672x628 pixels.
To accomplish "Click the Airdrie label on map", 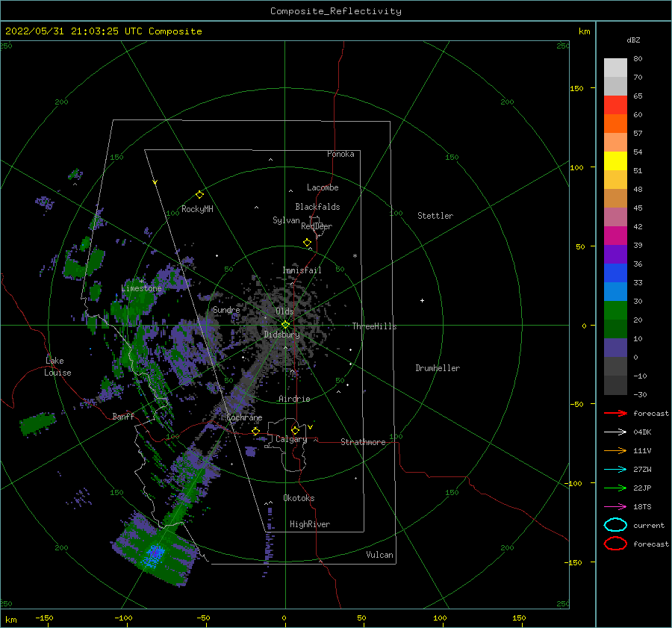I will 294,399.
